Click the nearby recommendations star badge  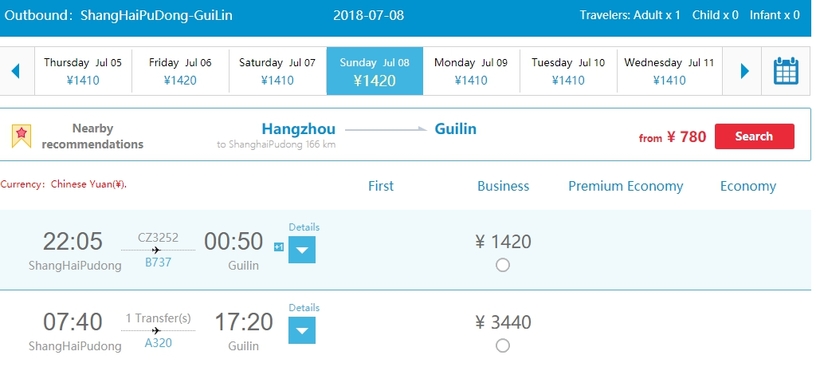(x=21, y=136)
